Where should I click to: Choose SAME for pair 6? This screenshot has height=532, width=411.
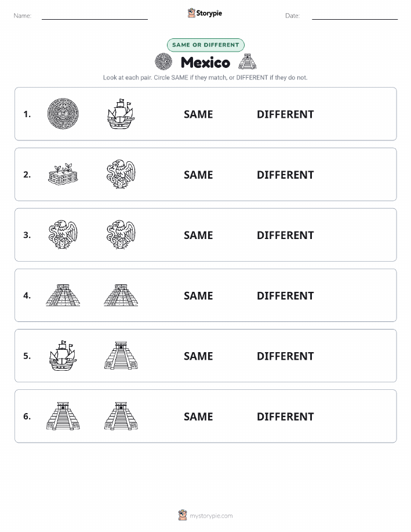click(198, 417)
